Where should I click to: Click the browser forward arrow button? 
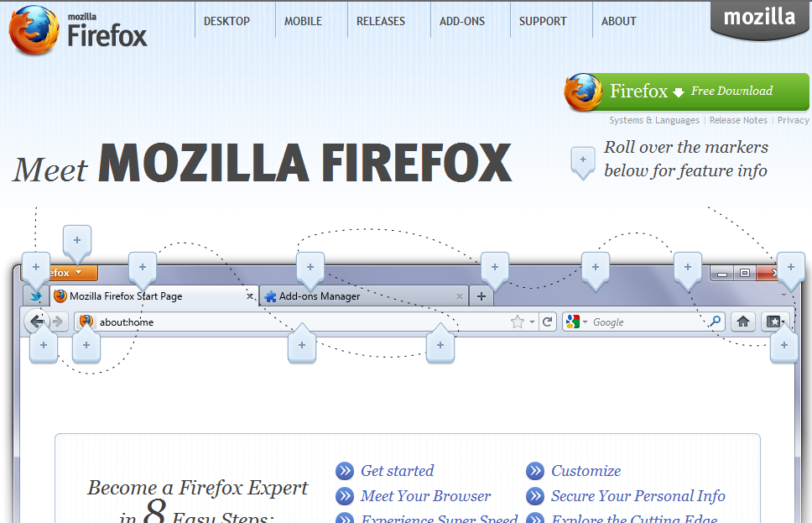[x=58, y=322]
